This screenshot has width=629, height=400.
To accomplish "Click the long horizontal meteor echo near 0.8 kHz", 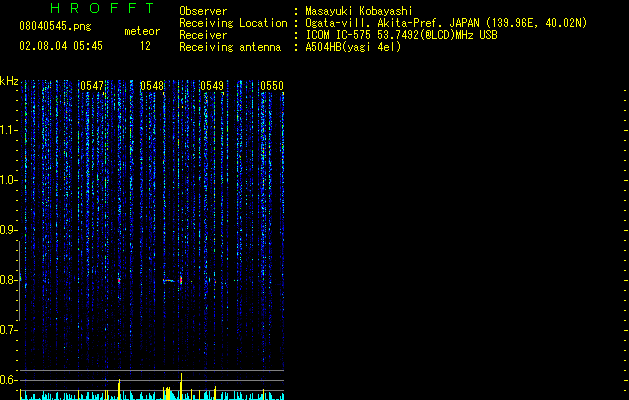I will click(169, 280).
